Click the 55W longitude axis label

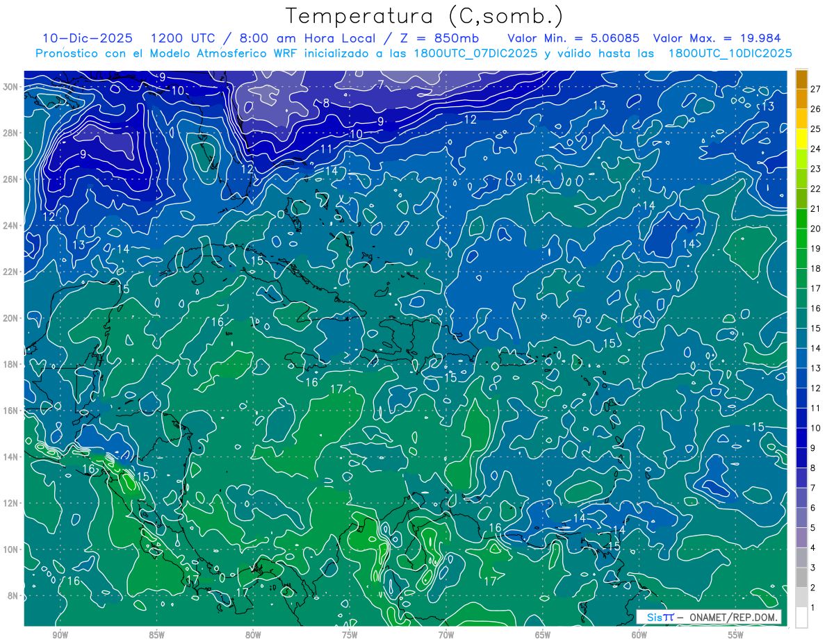click(736, 635)
